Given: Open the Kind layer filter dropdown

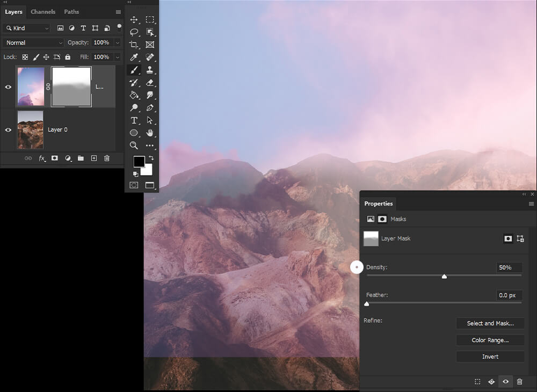Looking at the screenshot, I should pos(27,28).
